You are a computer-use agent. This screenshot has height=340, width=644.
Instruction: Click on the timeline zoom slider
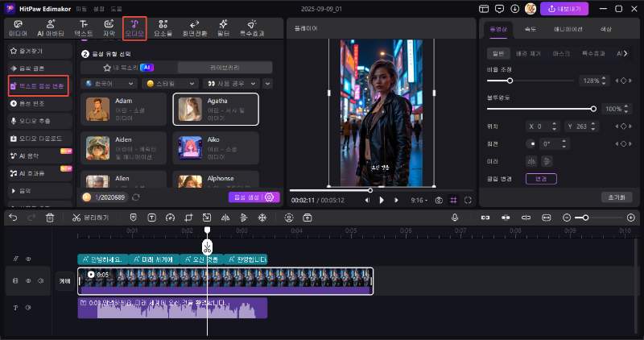pyautogui.click(x=599, y=218)
